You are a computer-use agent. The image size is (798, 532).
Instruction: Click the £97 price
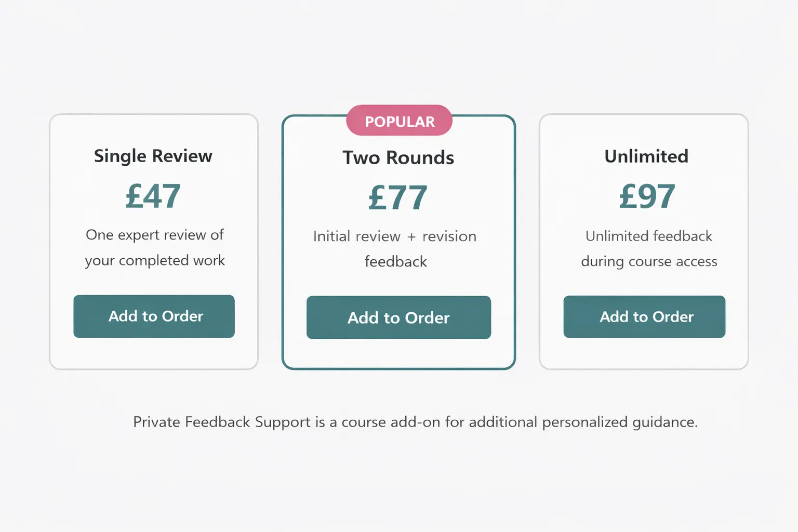coord(647,196)
